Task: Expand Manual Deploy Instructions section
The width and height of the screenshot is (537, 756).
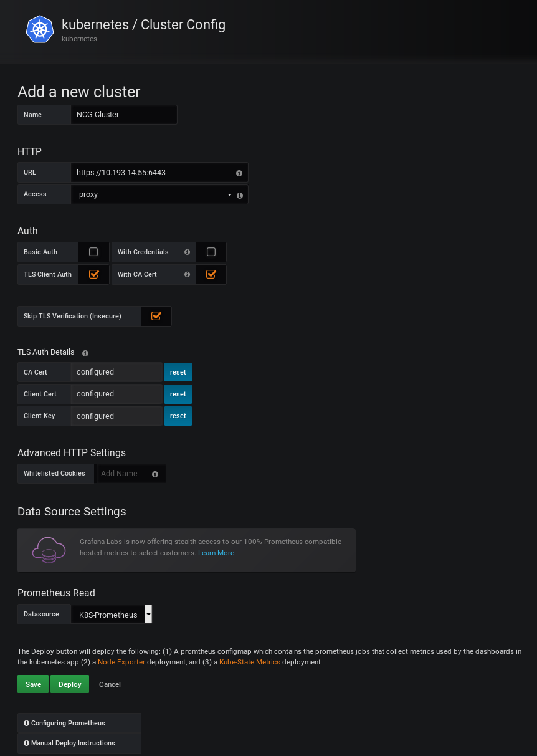Action: [79, 743]
